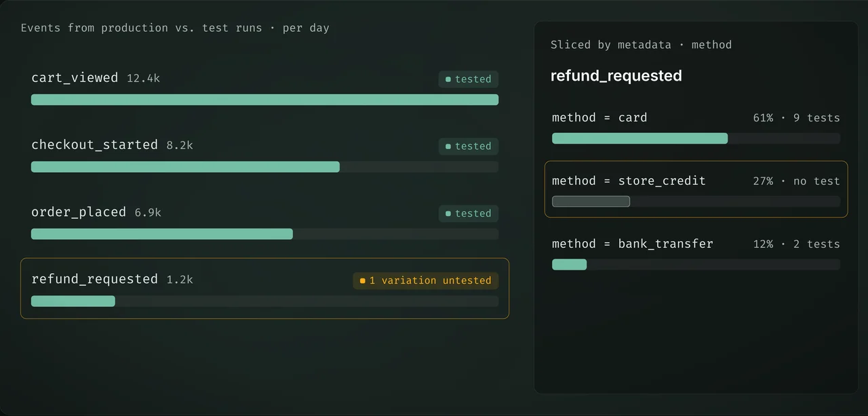Click the 8.2k count beside checkout_started
Screen dimensions: 868x416
180,146
